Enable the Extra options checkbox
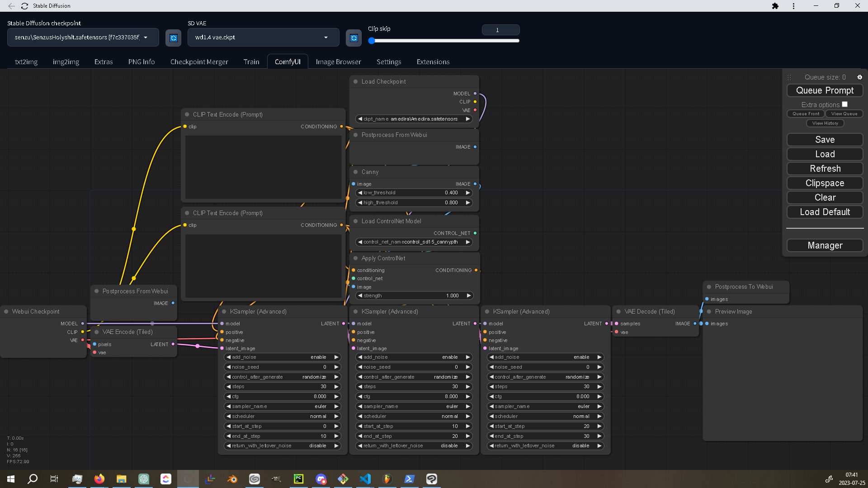Viewport: 868px width, 488px height. coord(844,104)
